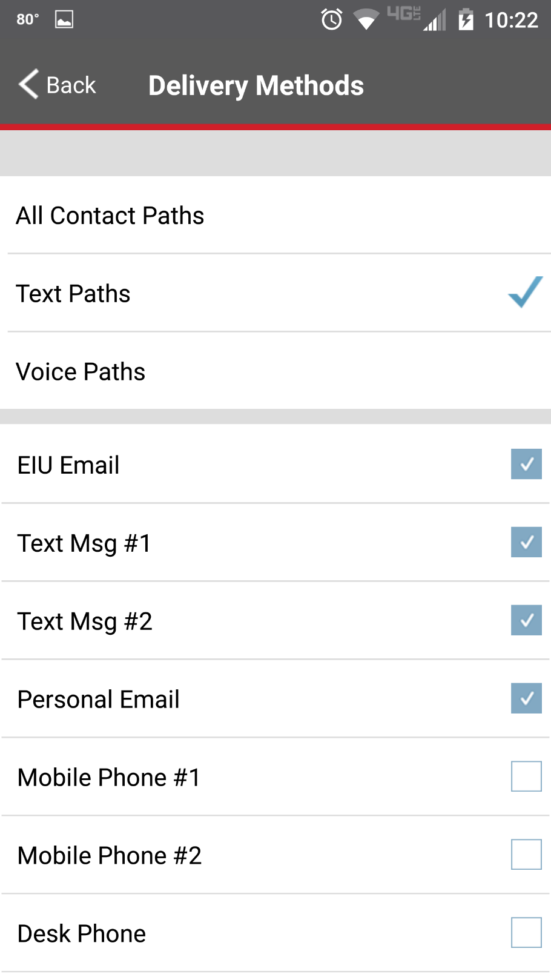Uncheck the EIU Email checkbox
This screenshot has height=980, width=551.
tap(526, 464)
